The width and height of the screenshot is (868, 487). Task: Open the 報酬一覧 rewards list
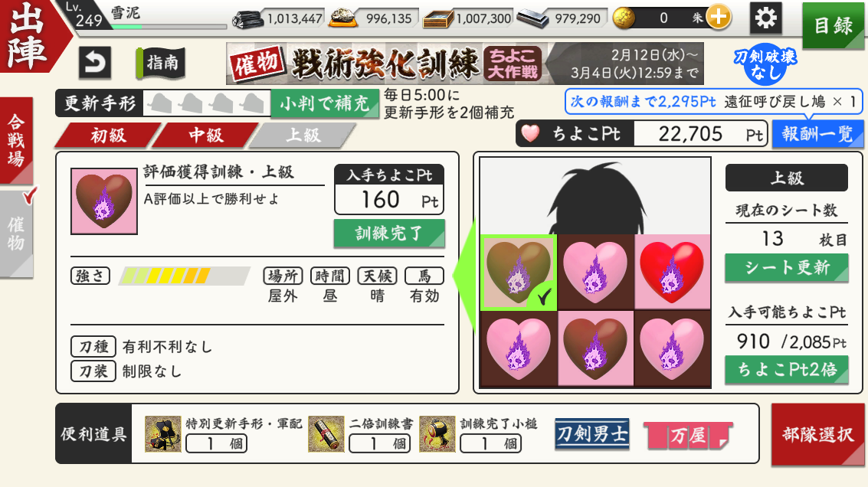pos(817,134)
